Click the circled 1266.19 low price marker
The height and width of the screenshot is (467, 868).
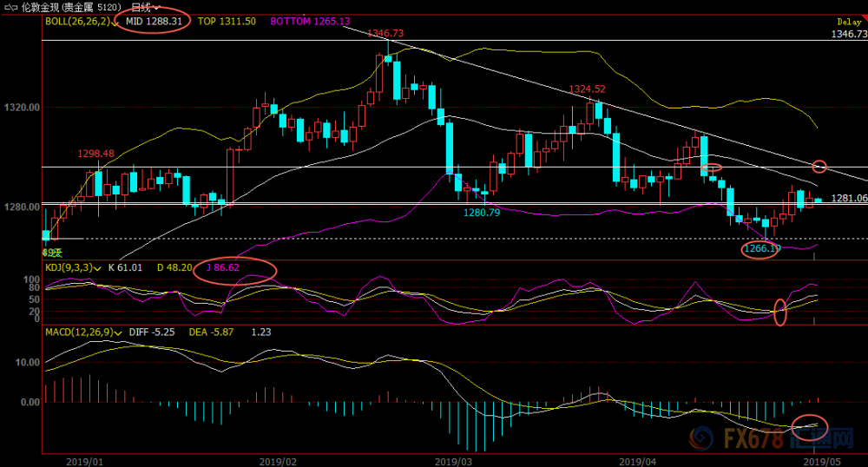760,249
